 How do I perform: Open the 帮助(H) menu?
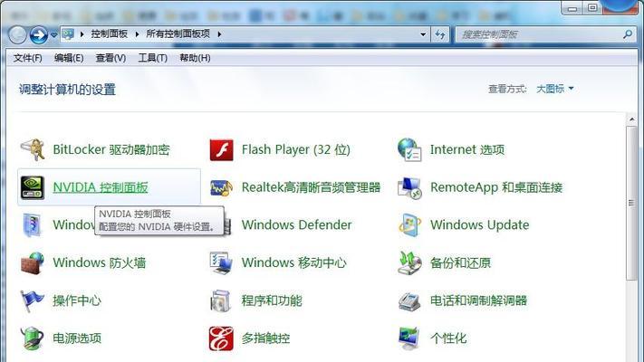point(195,58)
